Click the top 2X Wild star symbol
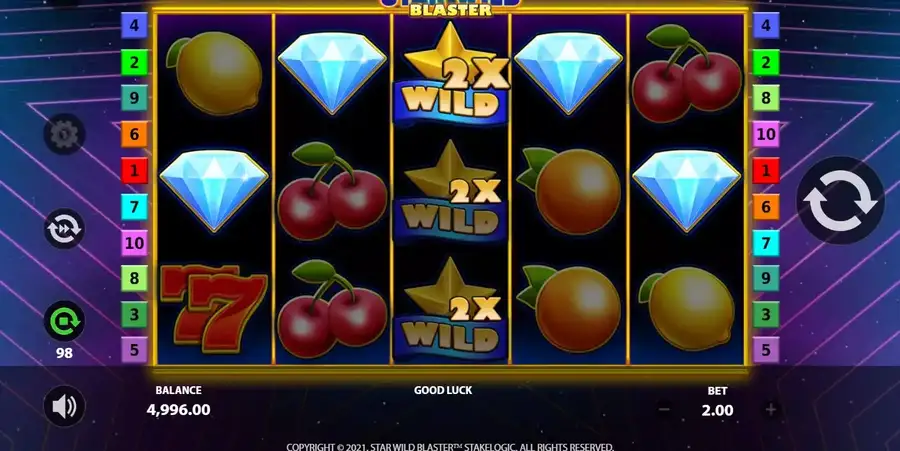Image resolution: width=900 pixels, height=451 pixels. pyautogui.click(x=451, y=75)
